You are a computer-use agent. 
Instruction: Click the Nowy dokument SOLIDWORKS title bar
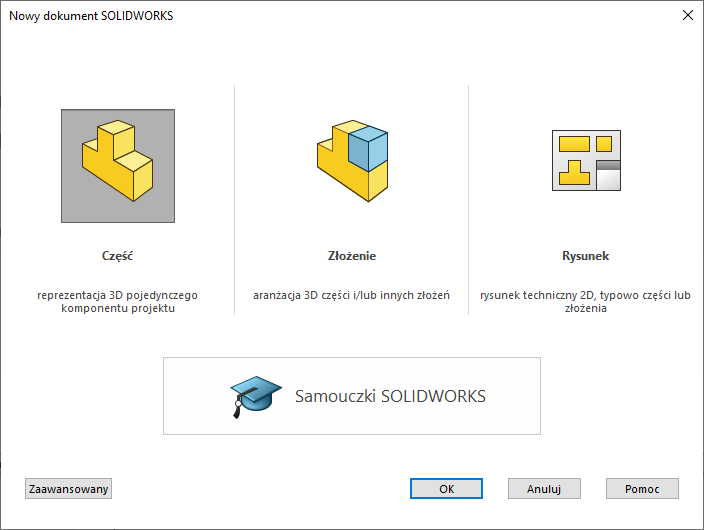coord(300,16)
